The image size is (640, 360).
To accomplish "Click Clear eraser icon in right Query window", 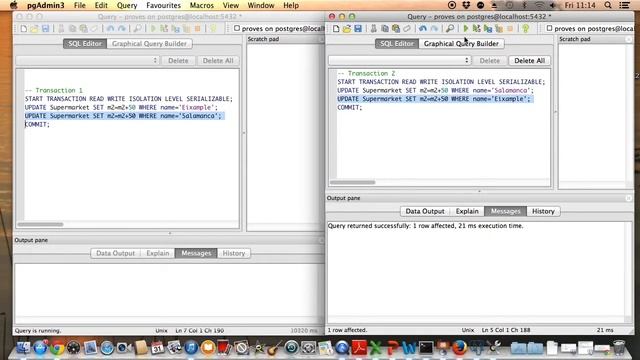I will pos(407,29).
